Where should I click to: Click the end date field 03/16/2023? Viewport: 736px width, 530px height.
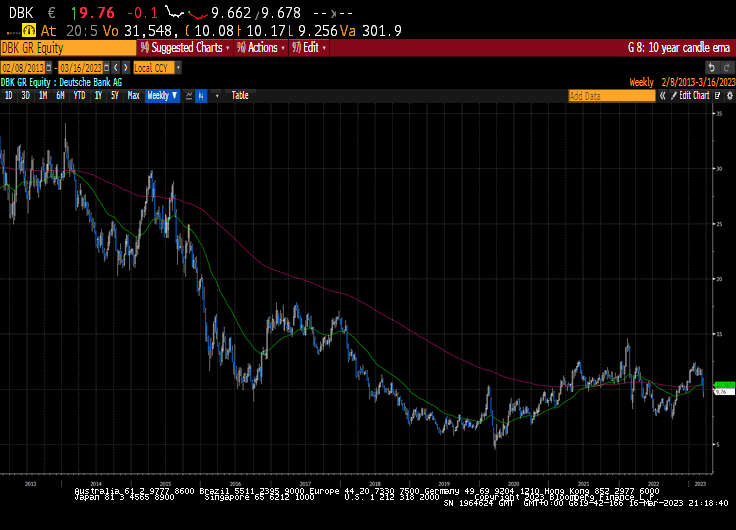80,68
